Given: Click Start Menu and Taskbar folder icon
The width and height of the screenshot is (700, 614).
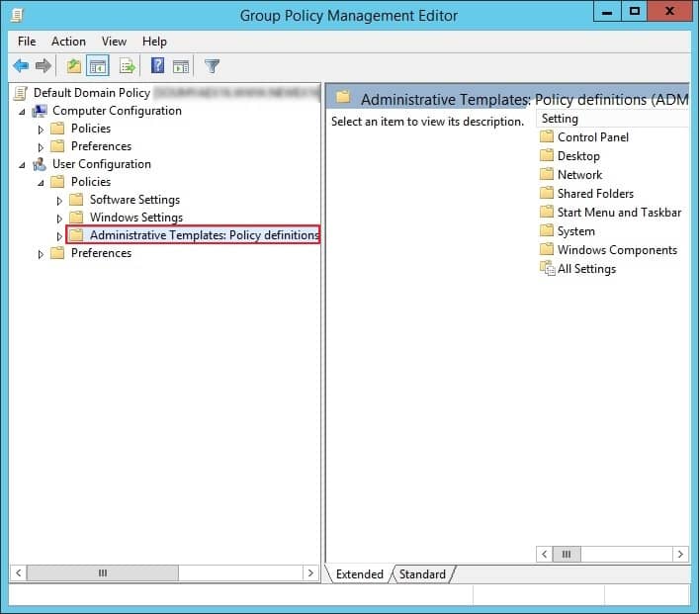Looking at the screenshot, I should 547,212.
